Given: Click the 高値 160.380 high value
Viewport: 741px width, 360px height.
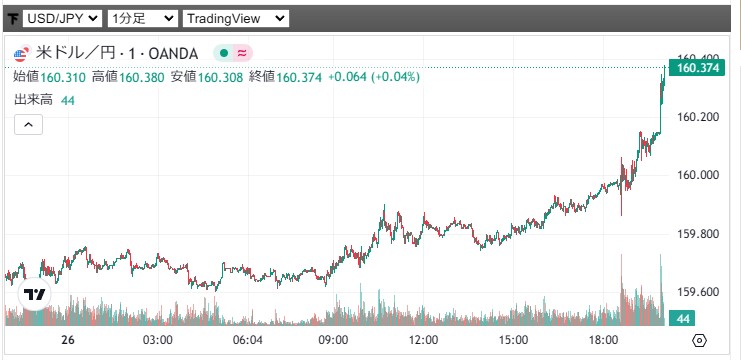Looking at the screenshot, I should click(128, 77).
